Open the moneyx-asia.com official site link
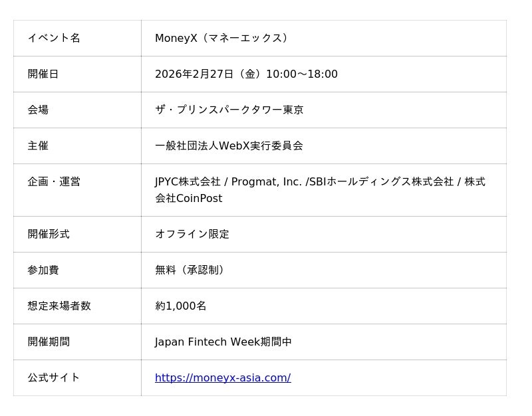The height and width of the screenshot is (416, 532). click(223, 377)
